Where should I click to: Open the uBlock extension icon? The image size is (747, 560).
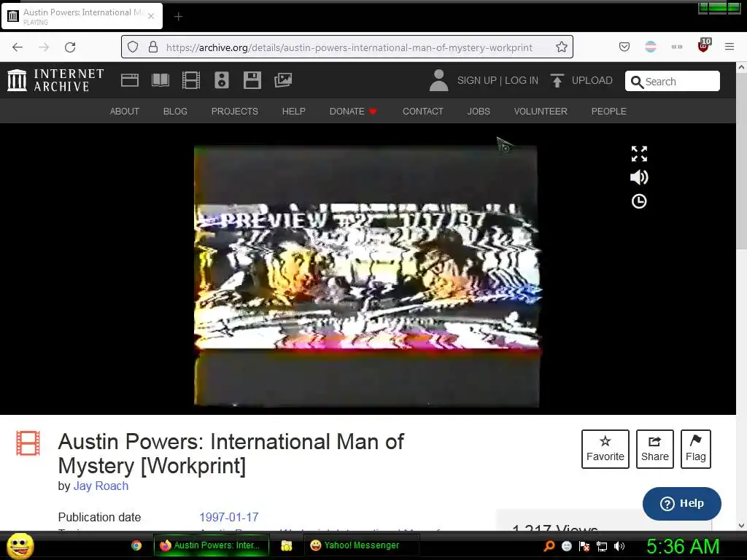(x=704, y=45)
